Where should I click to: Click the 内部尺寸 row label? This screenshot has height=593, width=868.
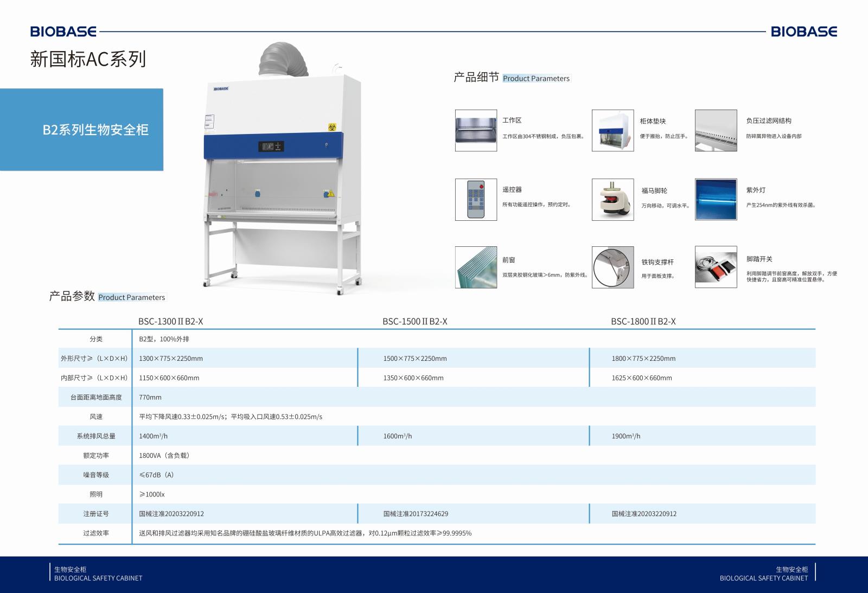click(94, 378)
